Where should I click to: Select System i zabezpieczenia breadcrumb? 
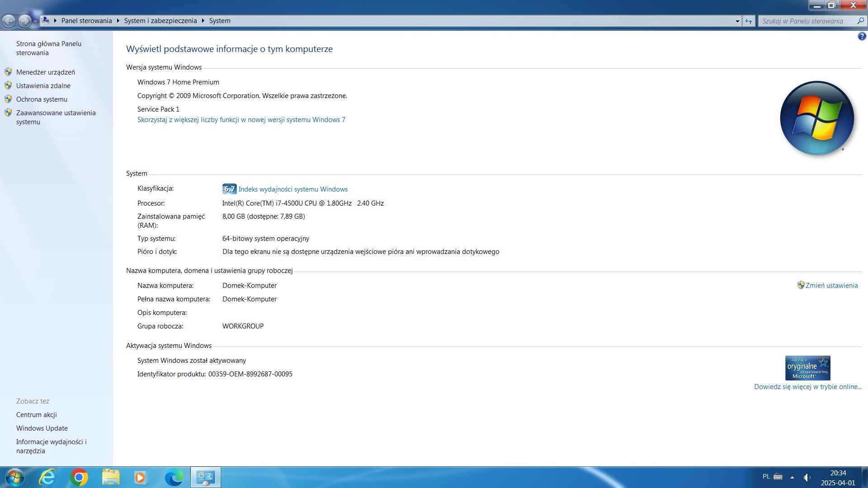tap(160, 21)
